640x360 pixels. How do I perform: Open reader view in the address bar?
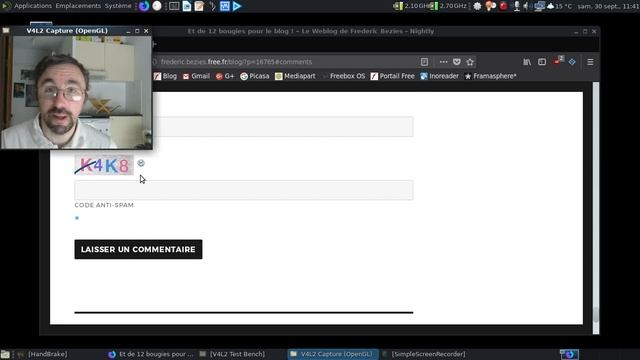point(424,62)
